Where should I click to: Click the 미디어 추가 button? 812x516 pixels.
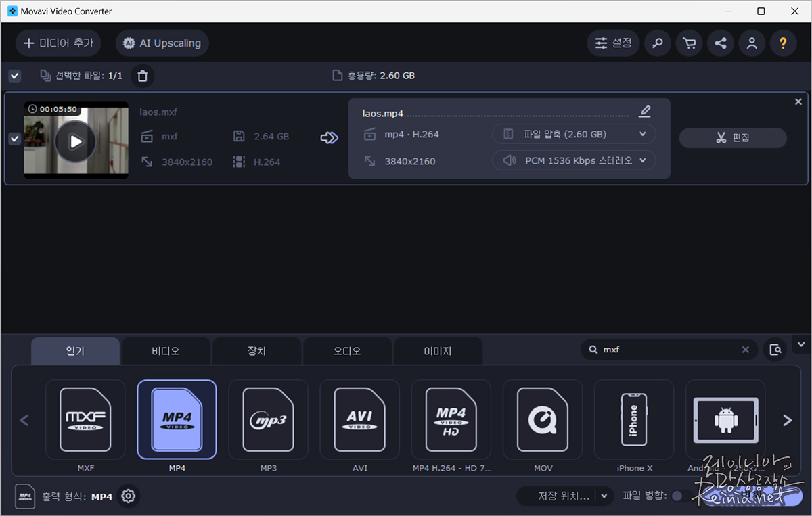click(58, 43)
